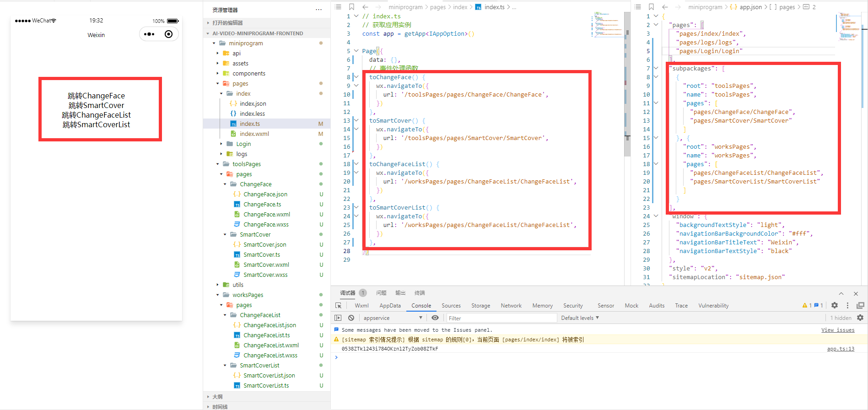The width and height of the screenshot is (868, 410).
Task: Open SmartCoverList.json in explorer
Action: pos(269,375)
